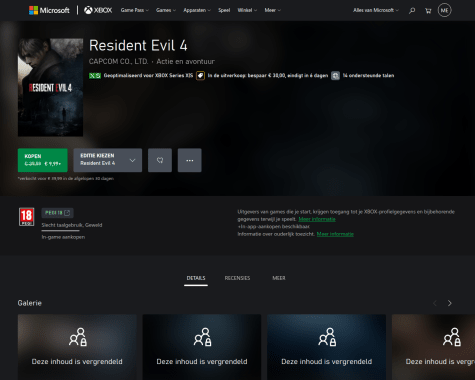
Task: Open the fourth partially visible gallery thumbnail
Action: point(434,347)
